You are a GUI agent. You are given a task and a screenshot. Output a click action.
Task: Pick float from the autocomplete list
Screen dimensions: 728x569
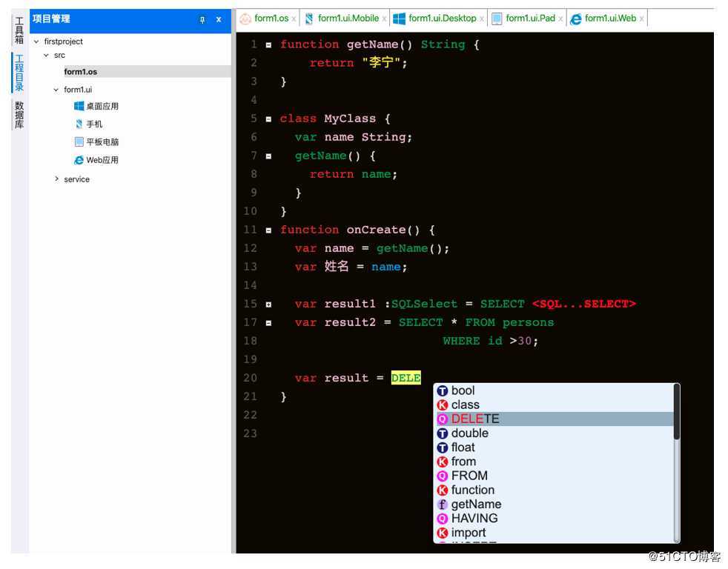tap(555, 447)
